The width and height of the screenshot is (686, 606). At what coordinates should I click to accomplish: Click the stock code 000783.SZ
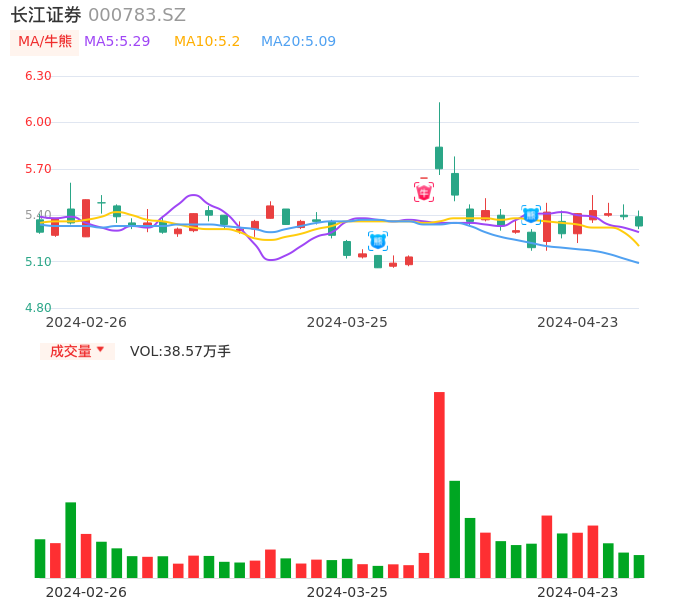(x=137, y=15)
